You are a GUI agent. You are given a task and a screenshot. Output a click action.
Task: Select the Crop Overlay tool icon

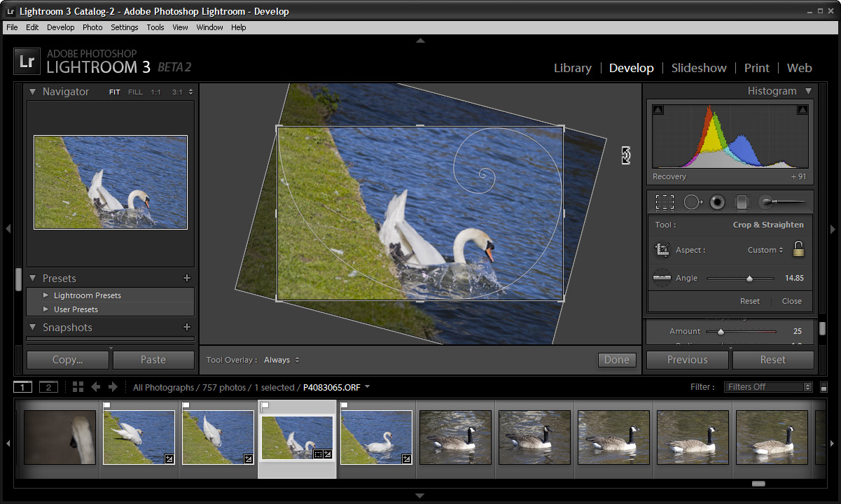point(665,202)
